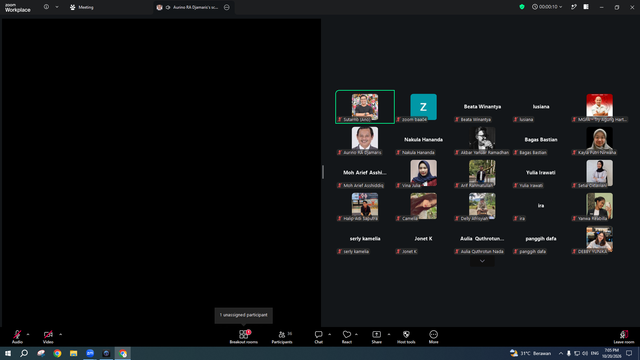
Task: Click Moh Arief Asshiddiq participant tile
Action: click(x=365, y=173)
